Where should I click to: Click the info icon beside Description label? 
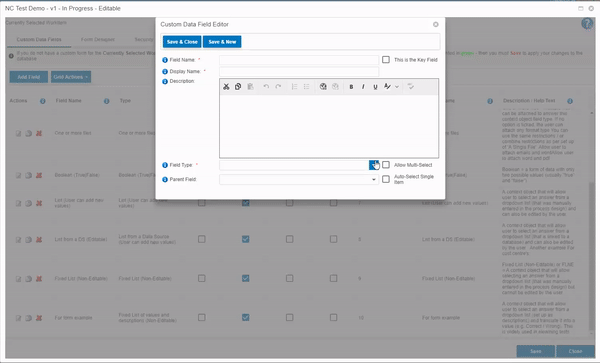165,81
